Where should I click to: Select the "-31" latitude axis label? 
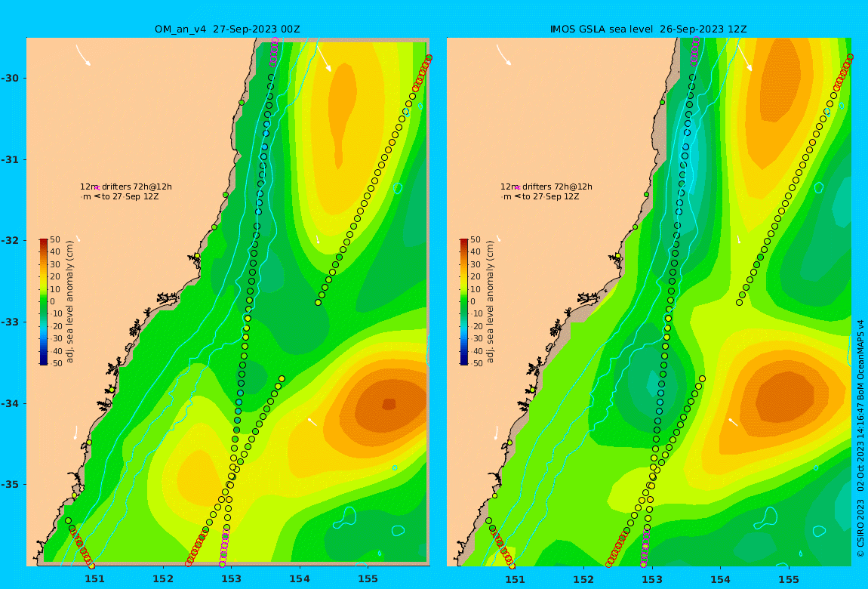(x=10, y=159)
